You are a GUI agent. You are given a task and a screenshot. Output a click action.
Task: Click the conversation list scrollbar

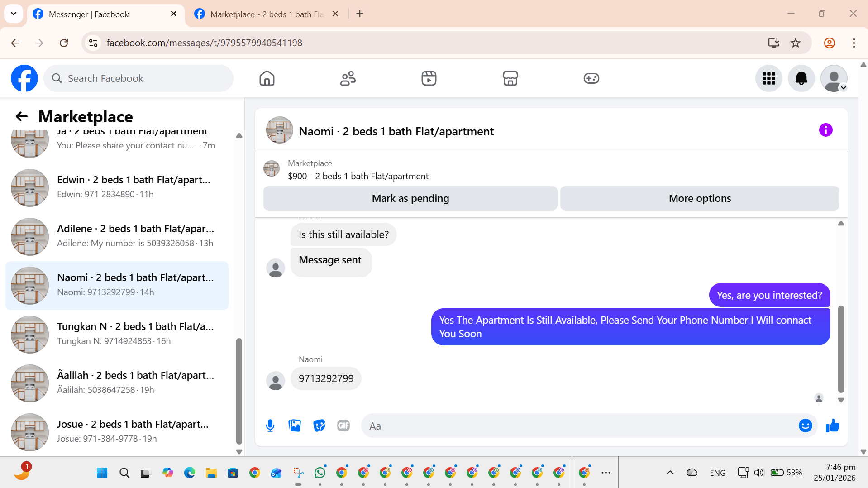coord(239,392)
